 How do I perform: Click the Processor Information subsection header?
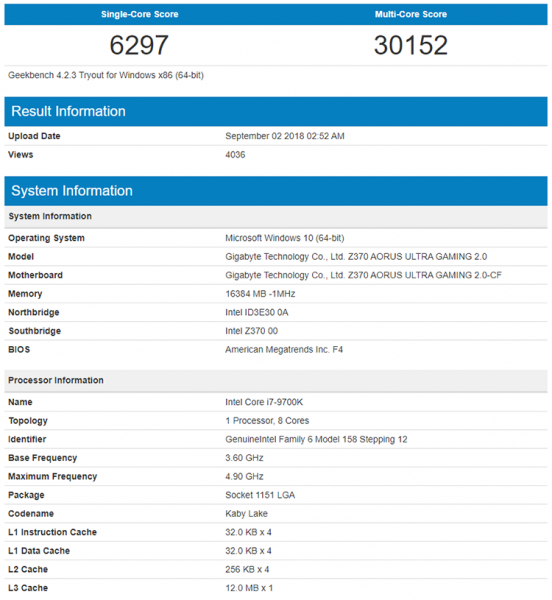click(x=56, y=380)
